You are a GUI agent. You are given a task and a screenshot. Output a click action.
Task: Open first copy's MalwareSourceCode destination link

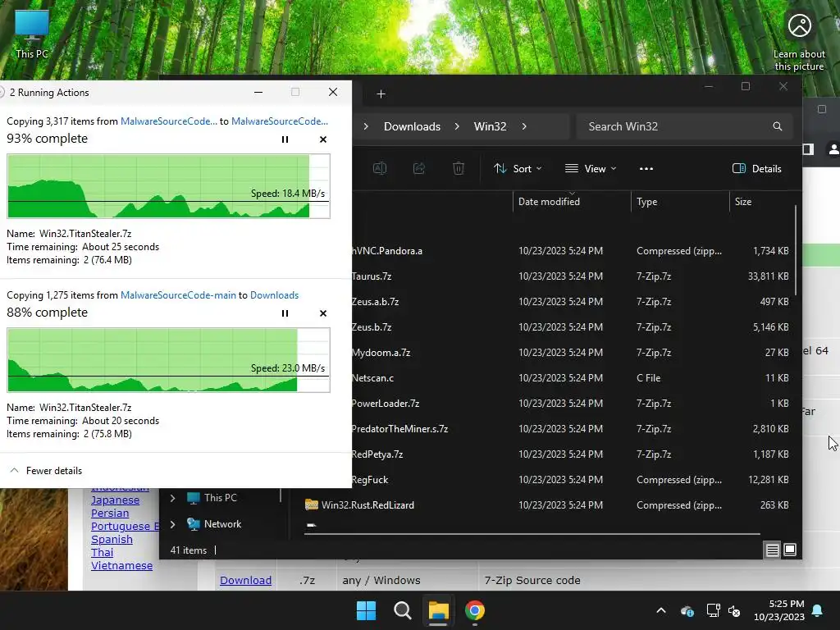(x=280, y=121)
